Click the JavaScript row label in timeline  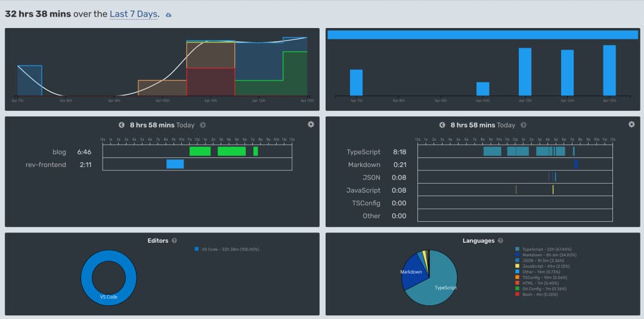(x=363, y=190)
